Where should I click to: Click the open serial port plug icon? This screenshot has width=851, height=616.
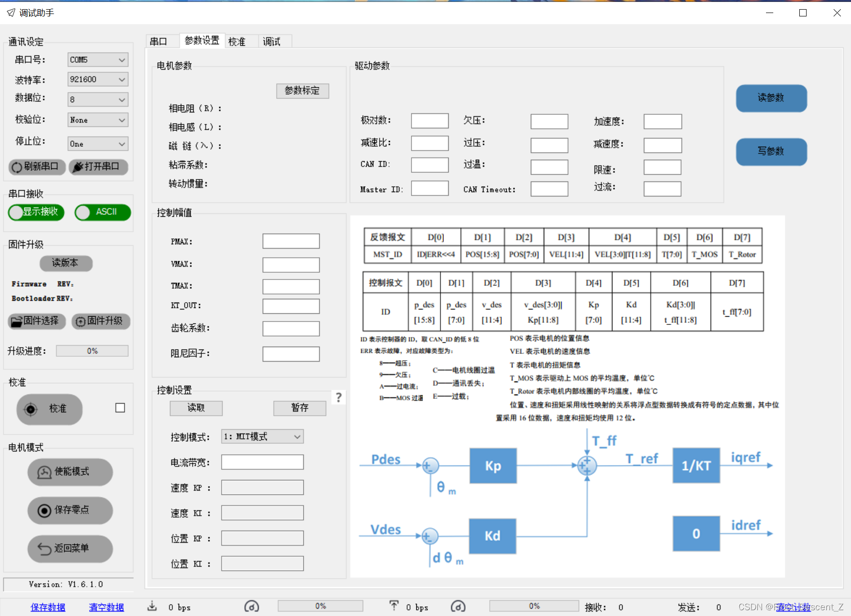click(x=77, y=167)
